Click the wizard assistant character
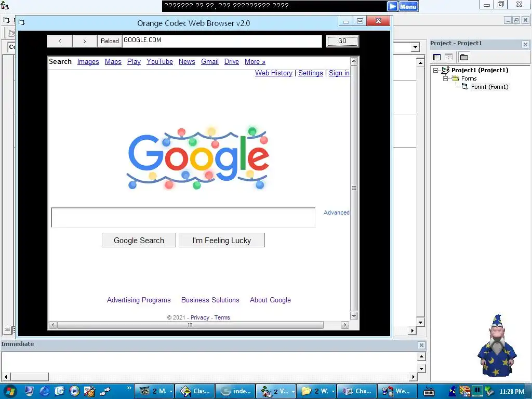 point(496,346)
